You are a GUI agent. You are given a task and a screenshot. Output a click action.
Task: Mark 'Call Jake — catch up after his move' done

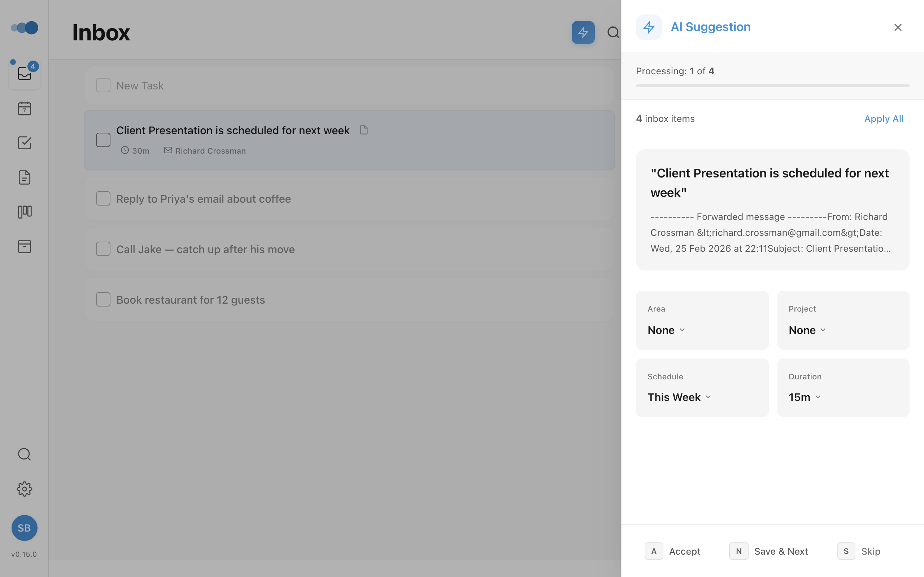(x=103, y=249)
